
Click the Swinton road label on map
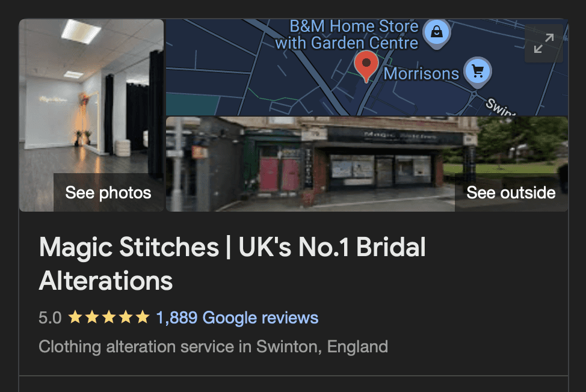pyautogui.click(x=501, y=107)
